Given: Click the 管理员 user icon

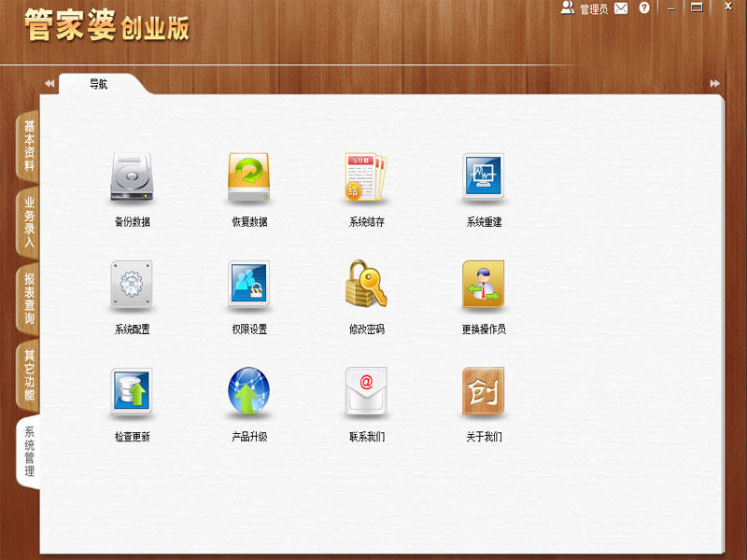Looking at the screenshot, I should point(567,7).
